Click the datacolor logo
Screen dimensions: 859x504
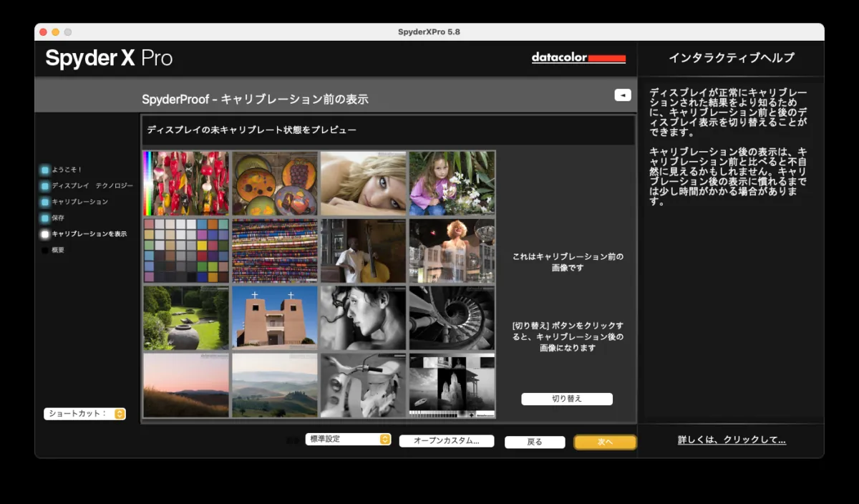[578, 58]
